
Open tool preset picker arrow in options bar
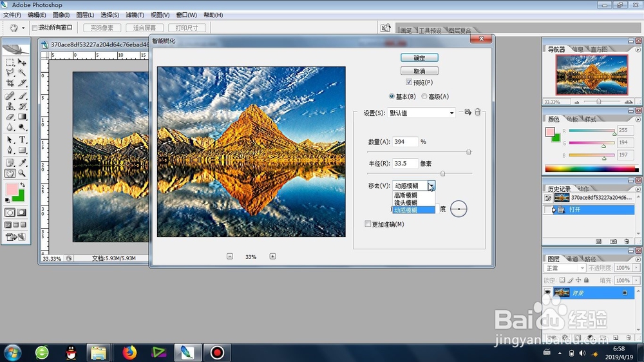[23, 28]
